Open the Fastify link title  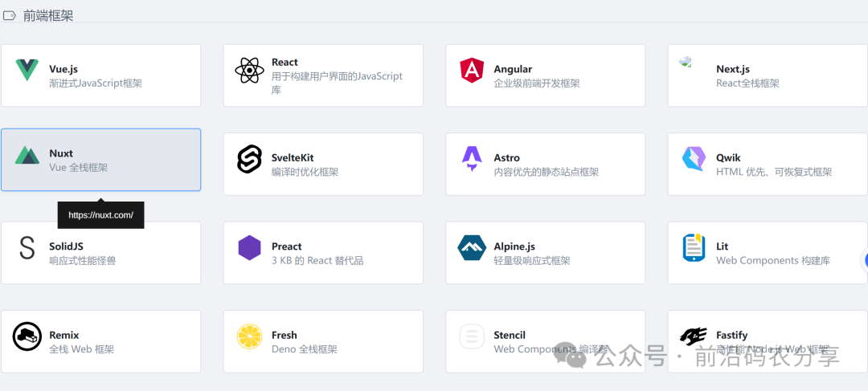(x=732, y=335)
